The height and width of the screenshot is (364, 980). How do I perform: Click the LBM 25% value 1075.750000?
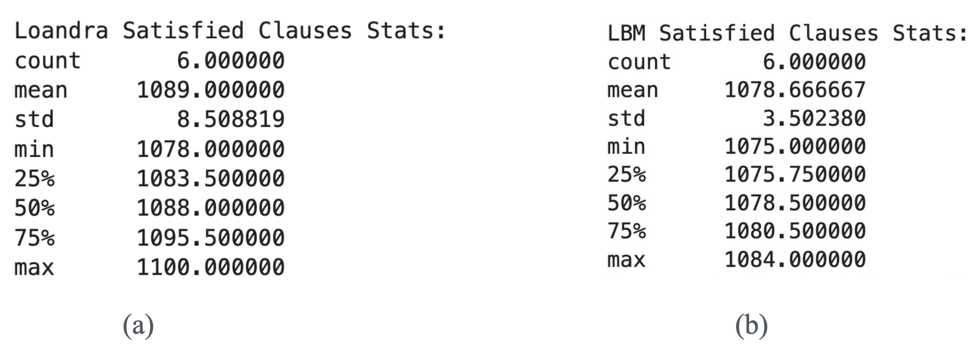coord(795,174)
